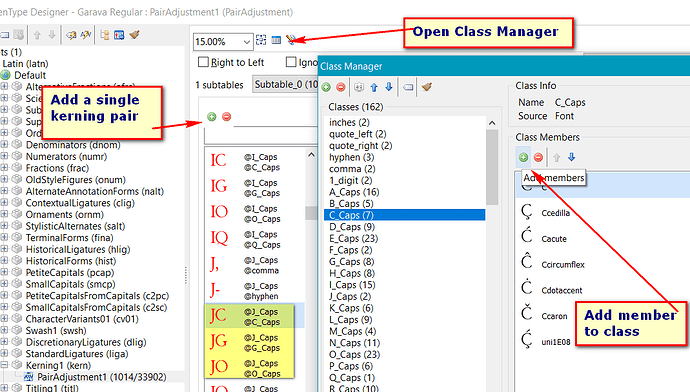Image resolution: width=690 pixels, height=392 pixels.
Task: Expand the Denominators (dnom) feature
Action: [x=4, y=145]
